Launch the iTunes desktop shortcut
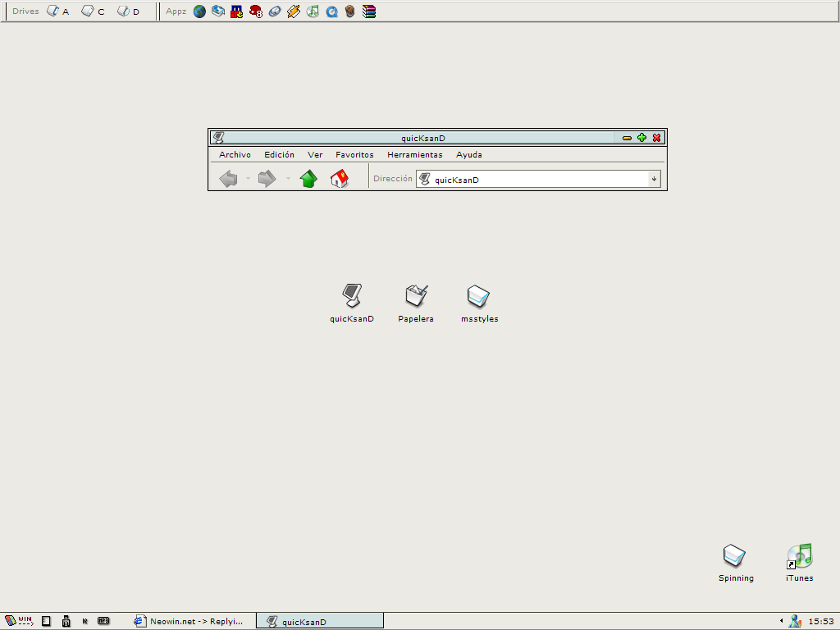This screenshot has height=630, width=840. point(799,556)
